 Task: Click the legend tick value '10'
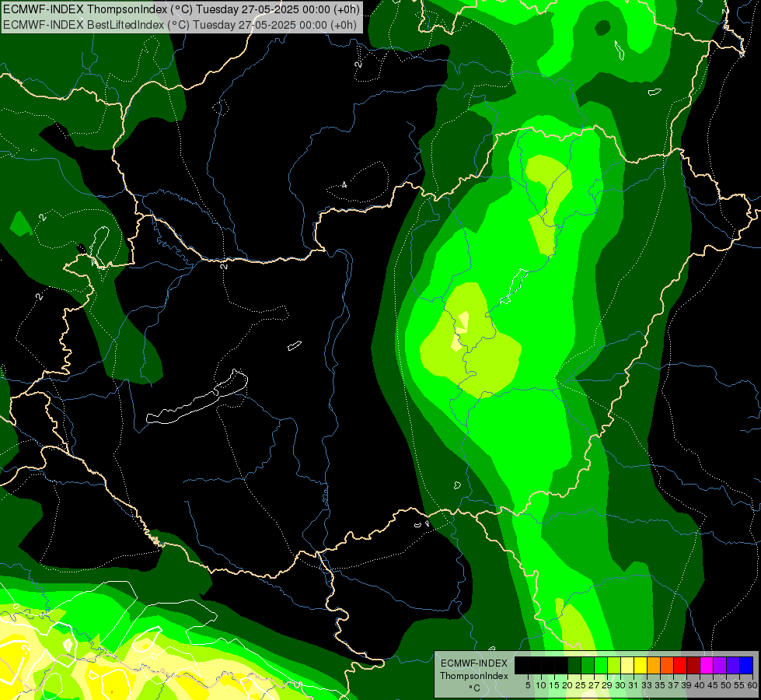tap(541, 685)
